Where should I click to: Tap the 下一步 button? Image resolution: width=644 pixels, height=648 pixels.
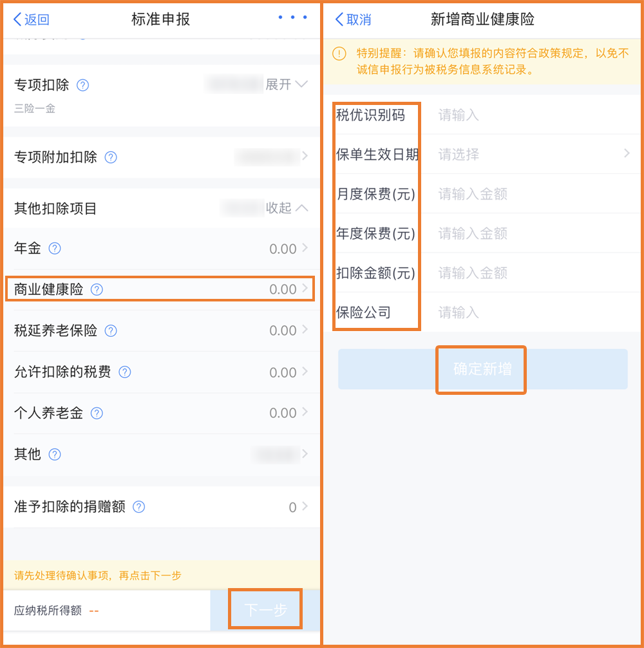point(265,609)
